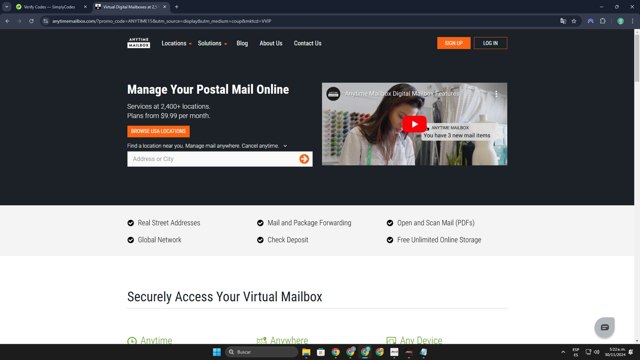The width and height of the screenshot is (640, 360).
Task: Open the Chrome profile avatar
Action: point(620,21)
